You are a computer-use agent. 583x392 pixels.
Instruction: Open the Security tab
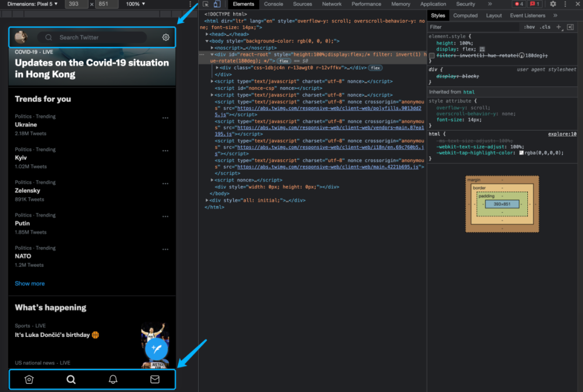tap(465, 4)
